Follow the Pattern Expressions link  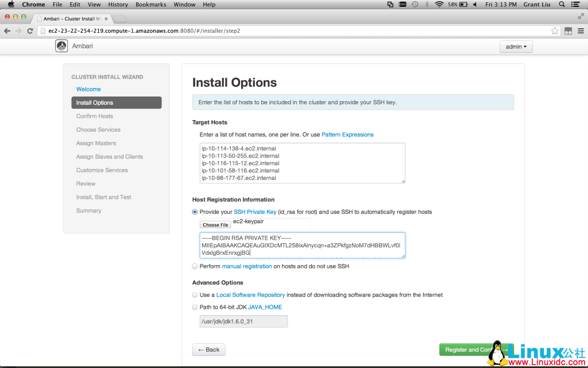[347, 135]
